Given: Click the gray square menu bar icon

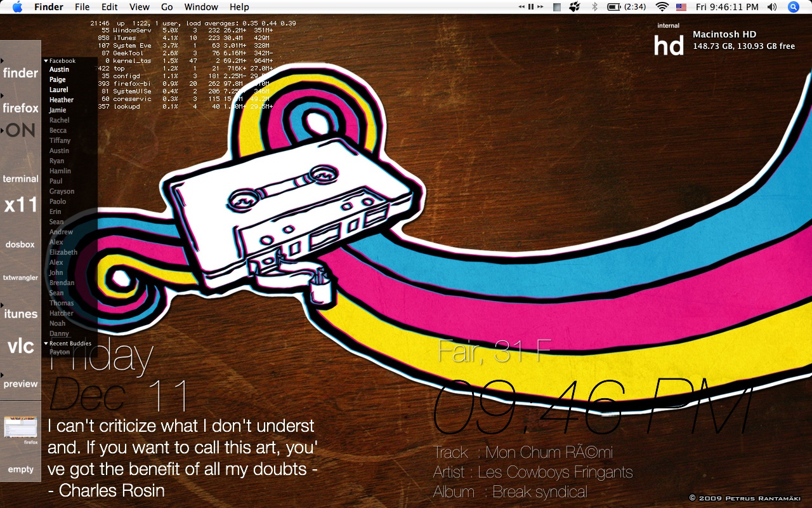Looking at the screenshot, I should tap(557, 7).
